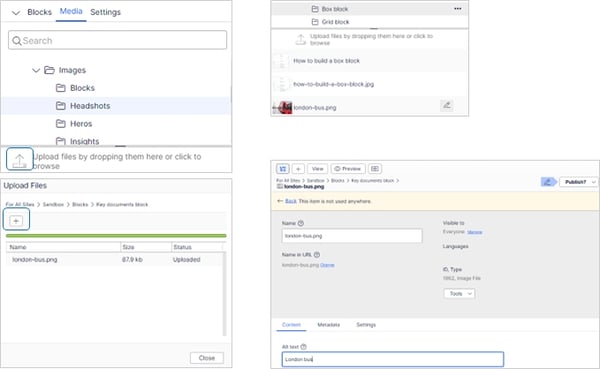Collapse the panel using the top-left chevron

[16, 13]
